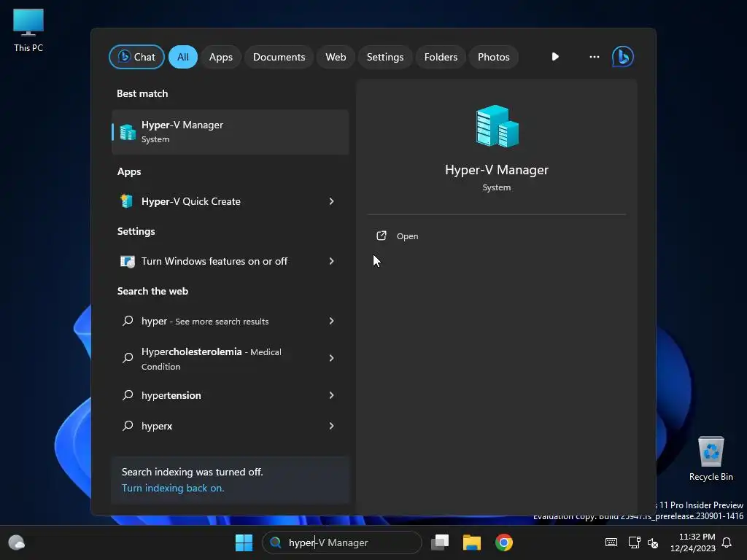Click the Hyper-V Quick Create app icon
747x560 pixels.
pos(127,201)
